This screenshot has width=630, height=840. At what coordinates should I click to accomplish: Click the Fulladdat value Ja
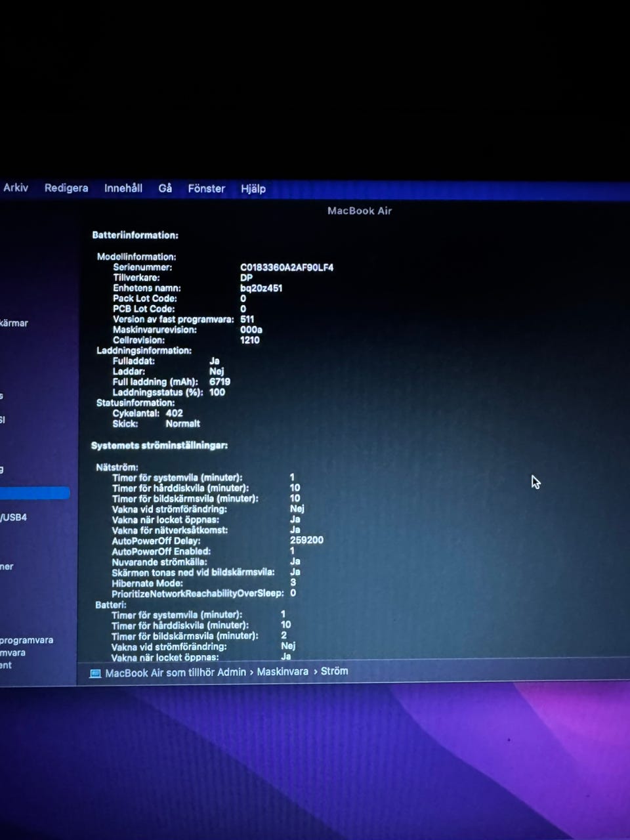pos(214,361)
